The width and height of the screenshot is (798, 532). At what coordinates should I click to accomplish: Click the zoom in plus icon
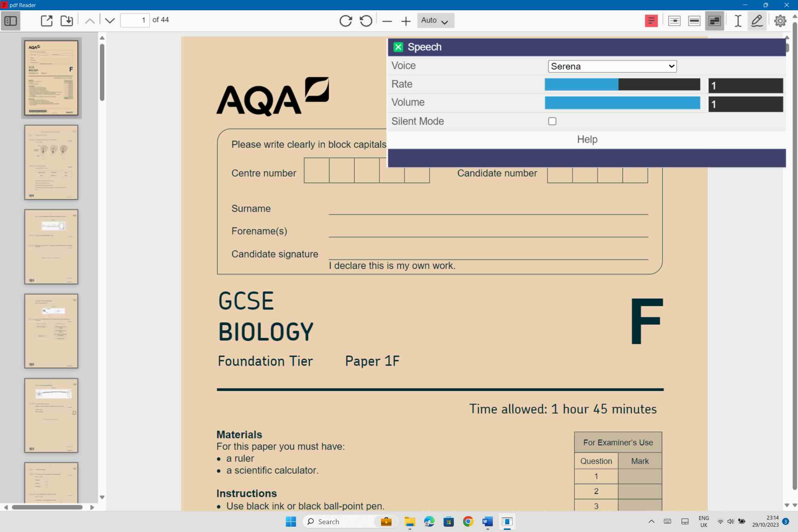pyautogui.click(x=406, y=21)
